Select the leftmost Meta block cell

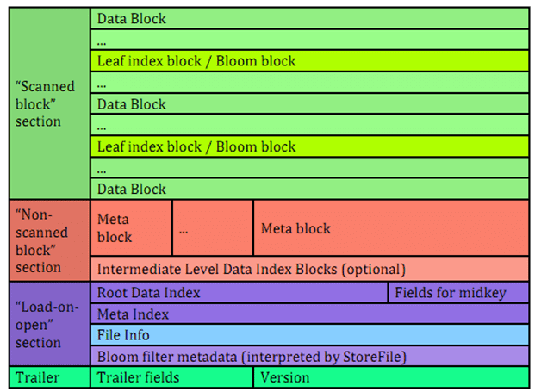point(131,228)
